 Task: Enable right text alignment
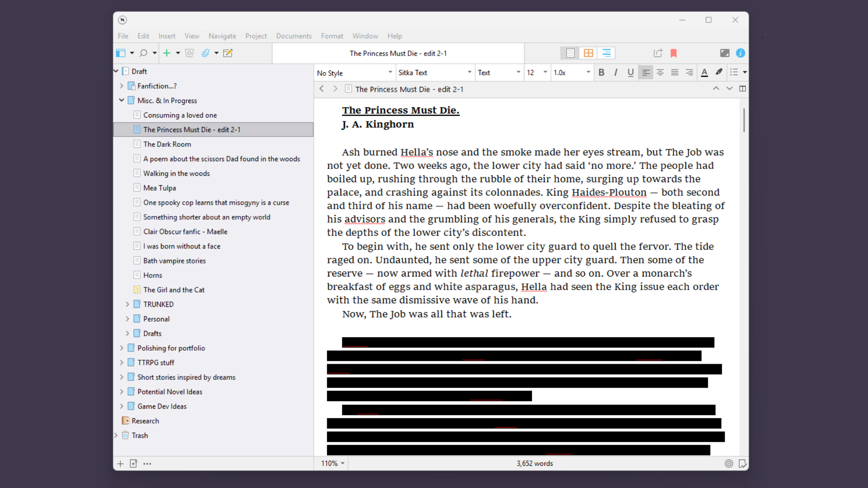click(x=689, y=72)
